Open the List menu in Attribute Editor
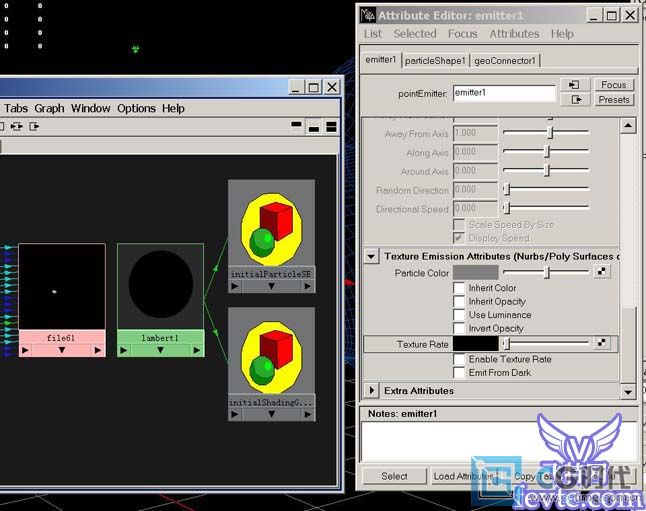Viewport: 646px width, 511px height. pos(373,34)
